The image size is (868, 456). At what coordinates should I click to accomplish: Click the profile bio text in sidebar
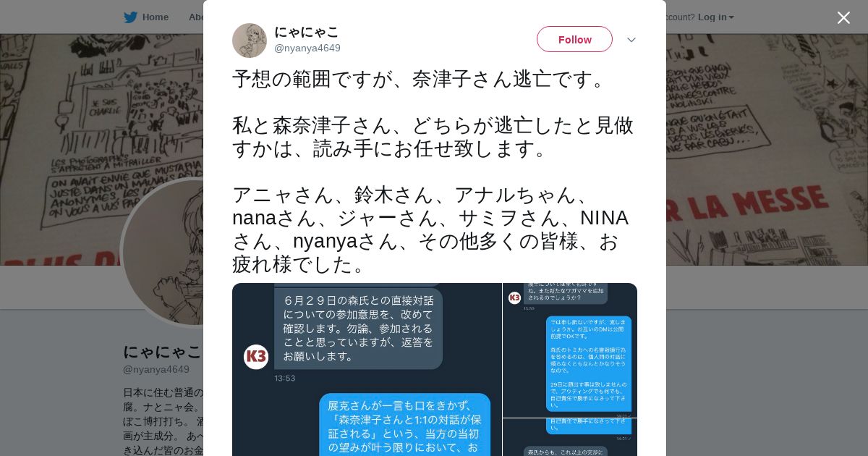(163, 423)
